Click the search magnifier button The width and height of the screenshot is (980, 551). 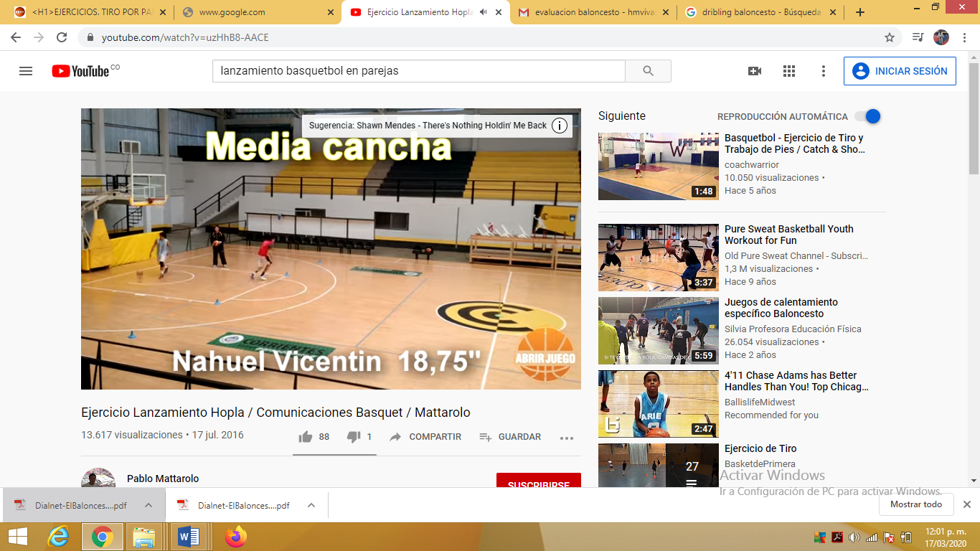point(648,71)
